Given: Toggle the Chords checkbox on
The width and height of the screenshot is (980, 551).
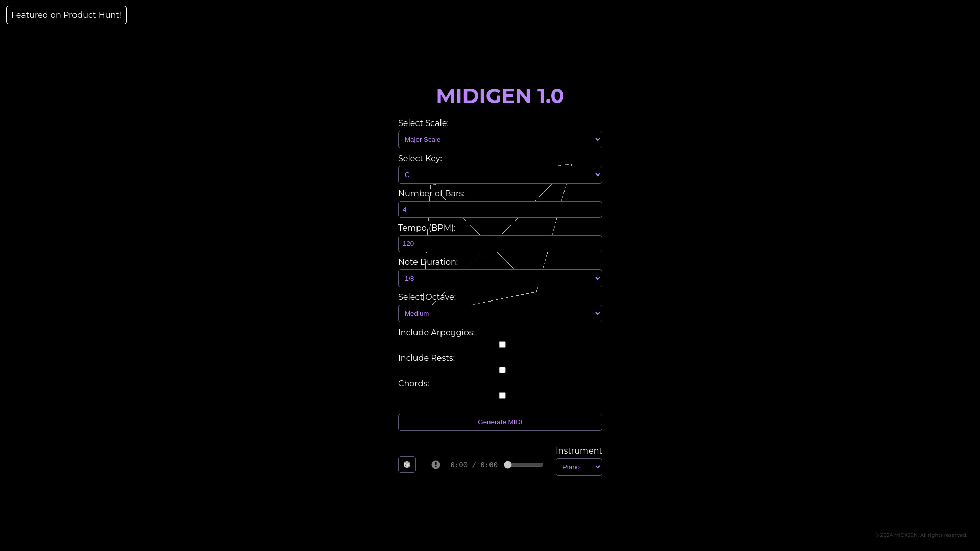Looking at the screenshot, I should (502, 395).
